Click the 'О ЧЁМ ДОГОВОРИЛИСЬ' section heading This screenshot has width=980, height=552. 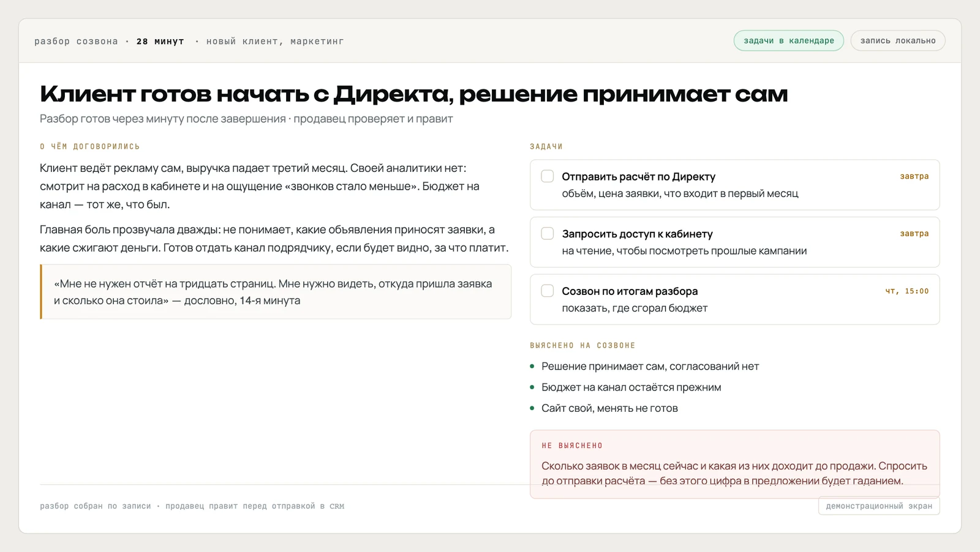point(90,147)
